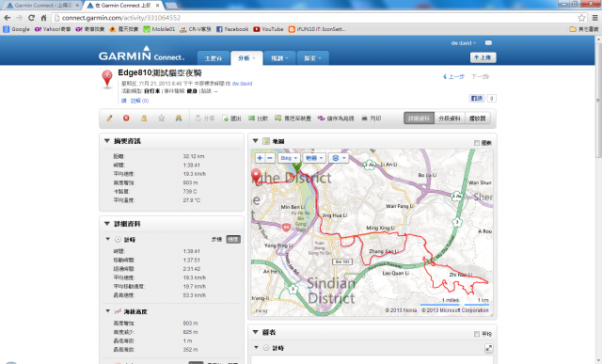
Task: Open the Bing map provider dropdown
Action: tap(289, 158)
